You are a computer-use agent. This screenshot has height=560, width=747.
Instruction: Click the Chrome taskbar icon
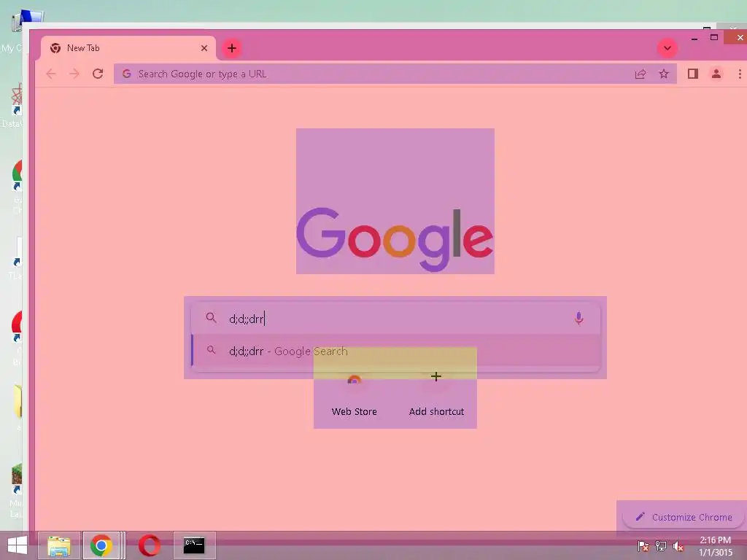101,545
